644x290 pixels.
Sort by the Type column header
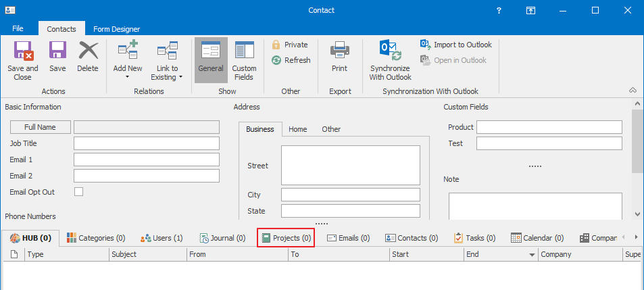68,254
